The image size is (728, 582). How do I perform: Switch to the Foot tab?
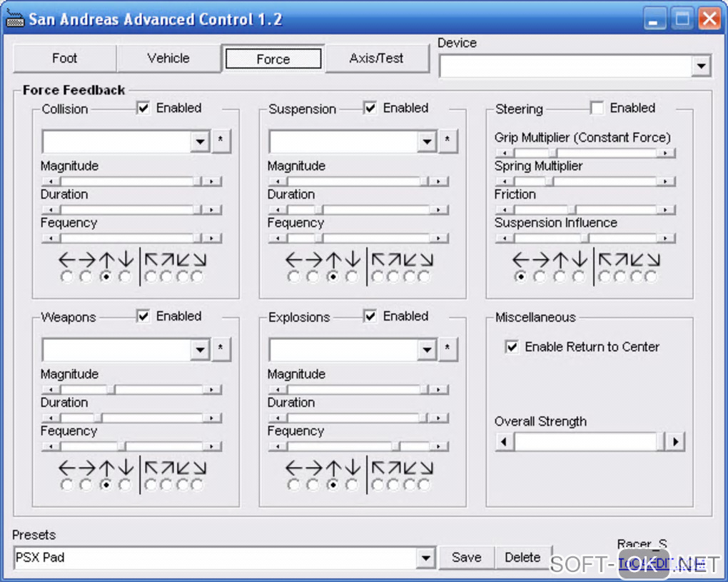click(x=64, y=59)
